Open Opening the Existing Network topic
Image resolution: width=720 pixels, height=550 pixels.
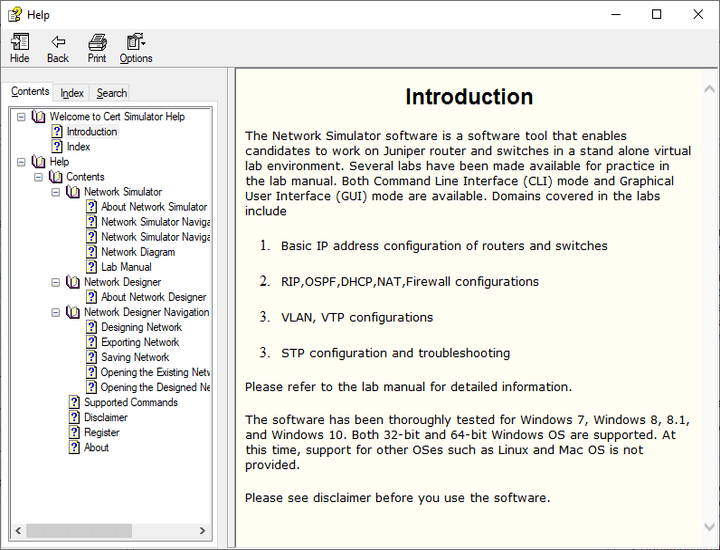[x=155, y=372]
